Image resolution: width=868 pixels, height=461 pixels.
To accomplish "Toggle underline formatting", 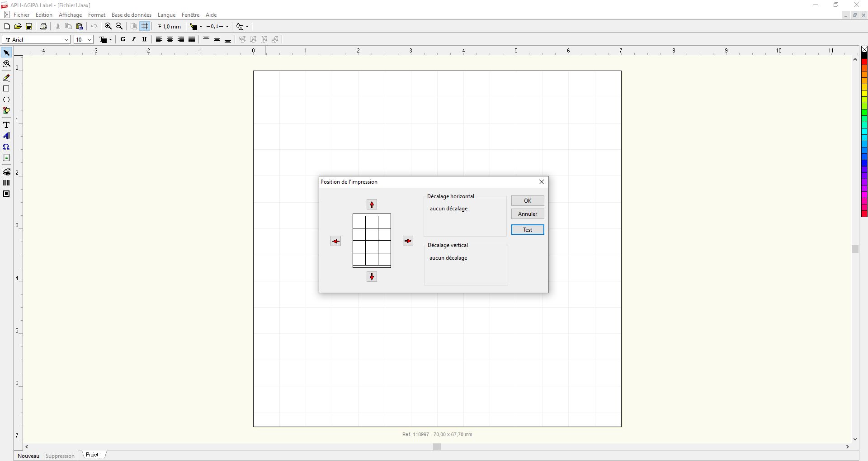I will pos(145,39).
